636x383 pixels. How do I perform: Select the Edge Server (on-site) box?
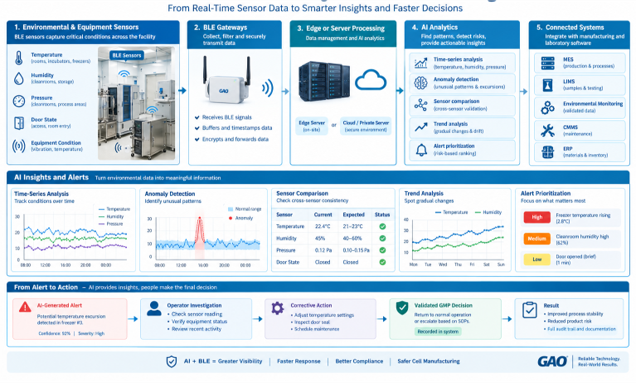312,126
